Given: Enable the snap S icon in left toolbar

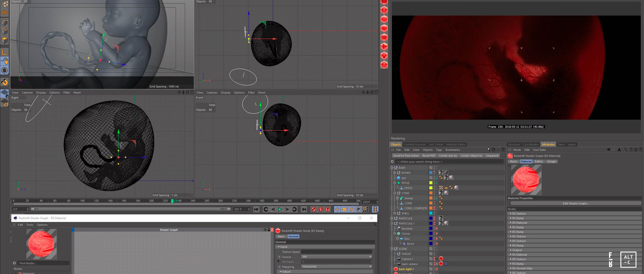Looking at the screenshot, I should [5, 70].
